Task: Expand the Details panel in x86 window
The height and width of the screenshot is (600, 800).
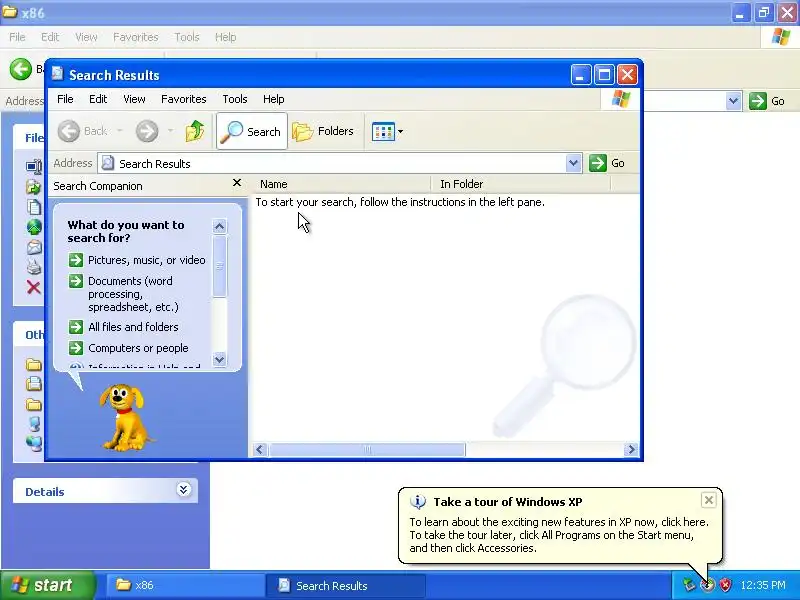Action: [x=183, y=490]
